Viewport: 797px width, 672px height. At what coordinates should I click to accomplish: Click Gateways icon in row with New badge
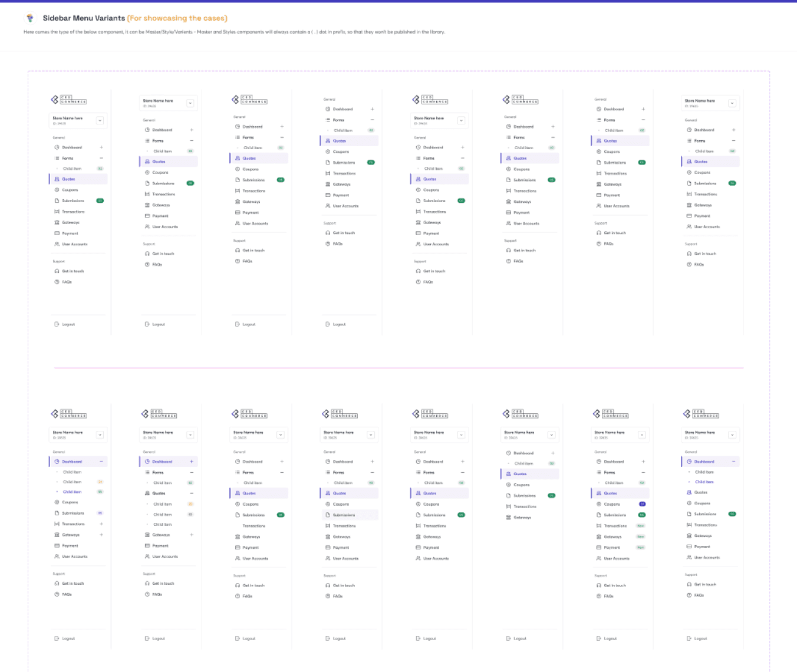599,536
